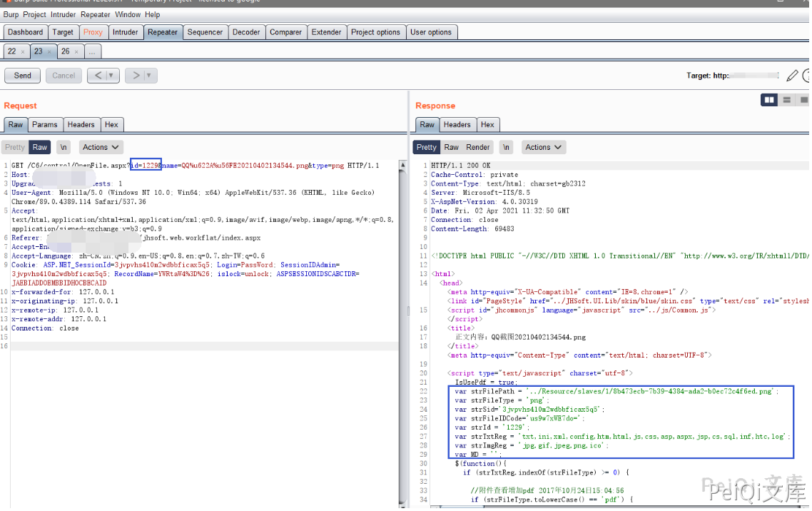Switch to top-bottom stacked layout
Screen dimensions: 812x511
(x=787, y=100)
